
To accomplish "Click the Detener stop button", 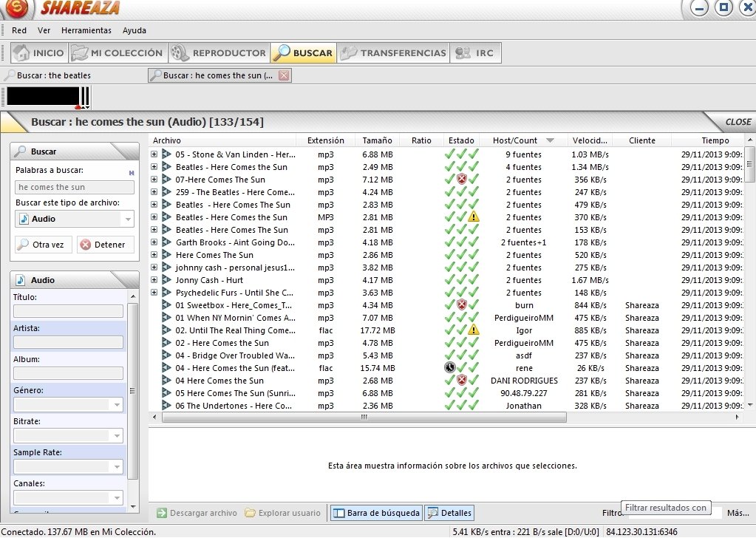I will pos(105,245).
